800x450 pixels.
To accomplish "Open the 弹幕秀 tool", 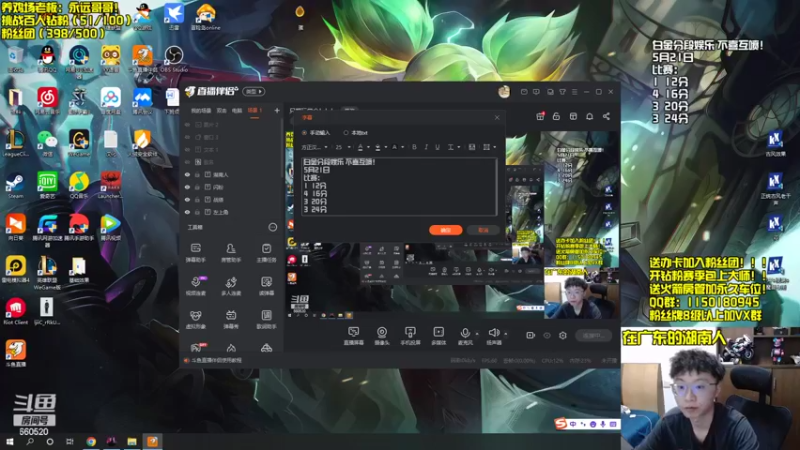I will 231,319.
